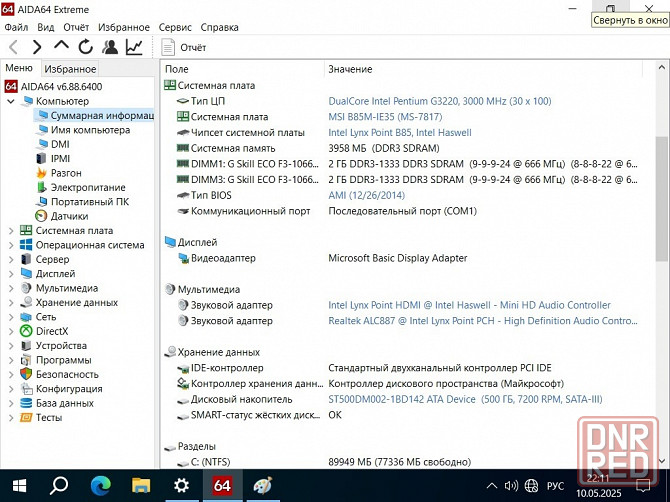670x502 pixels.
Task: Open the Избранное menu in menu bar
Action: click(x=124, y=27)
